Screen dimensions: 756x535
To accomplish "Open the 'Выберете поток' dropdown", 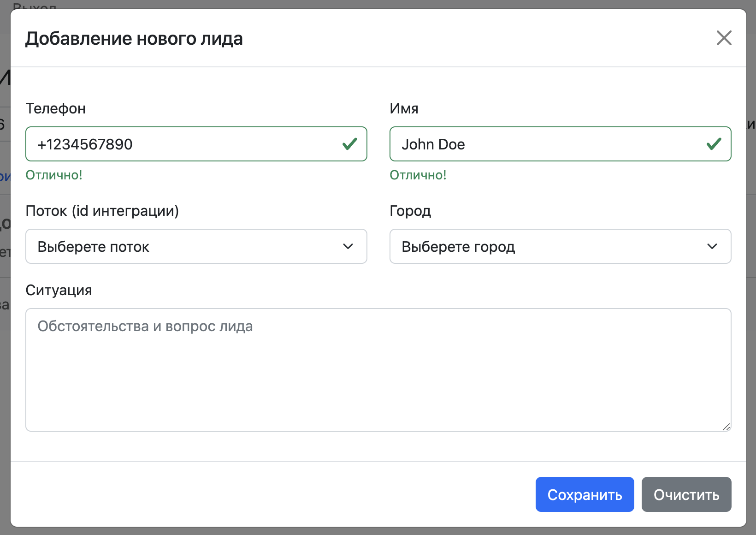I will coord(184,246).
